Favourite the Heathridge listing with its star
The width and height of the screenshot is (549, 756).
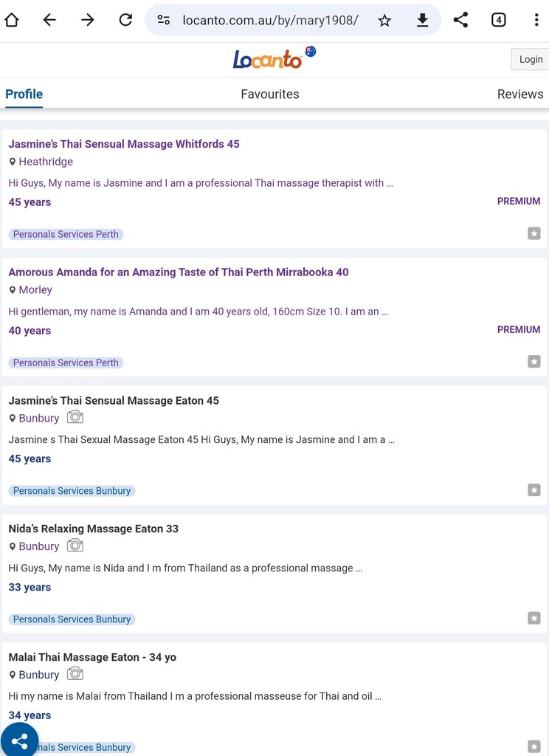tap(534, 233)
